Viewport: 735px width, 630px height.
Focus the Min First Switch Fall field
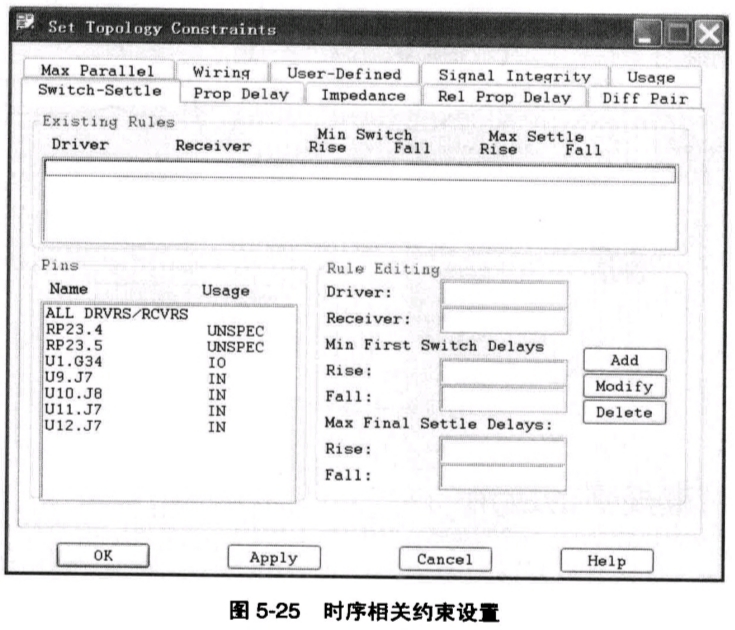tap(504, 399)
